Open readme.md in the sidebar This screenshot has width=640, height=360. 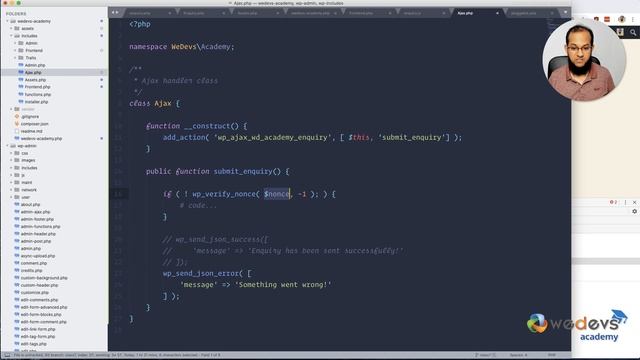point(31,131)
